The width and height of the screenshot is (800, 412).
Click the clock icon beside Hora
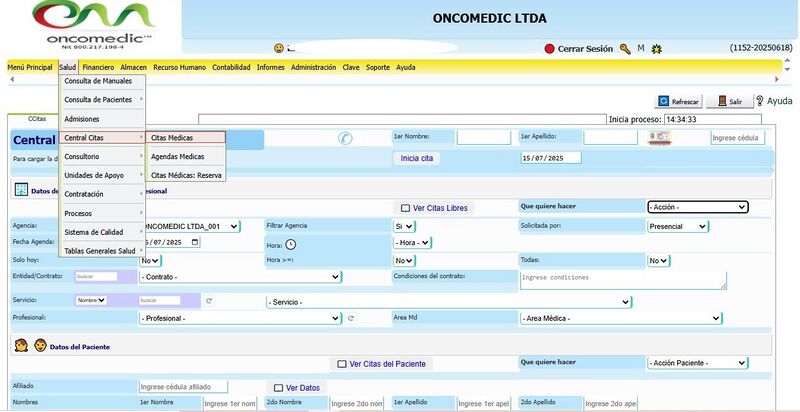click(291, 244)
